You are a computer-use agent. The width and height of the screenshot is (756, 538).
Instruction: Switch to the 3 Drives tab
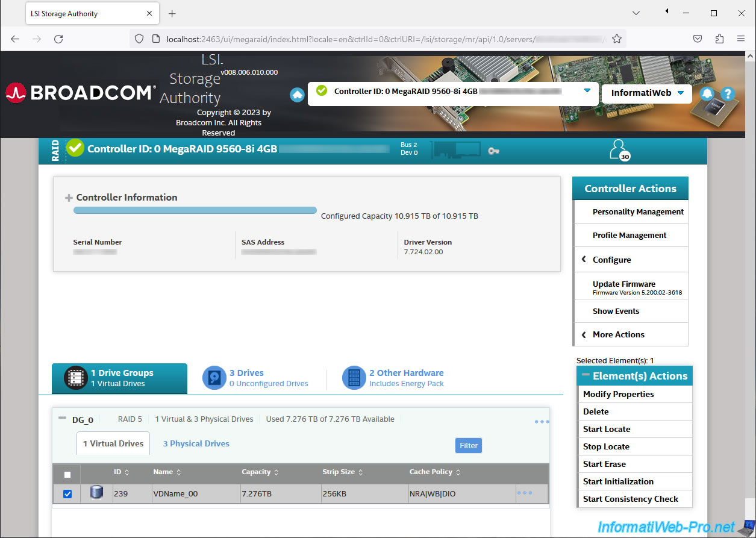click(x=255, y=378)
